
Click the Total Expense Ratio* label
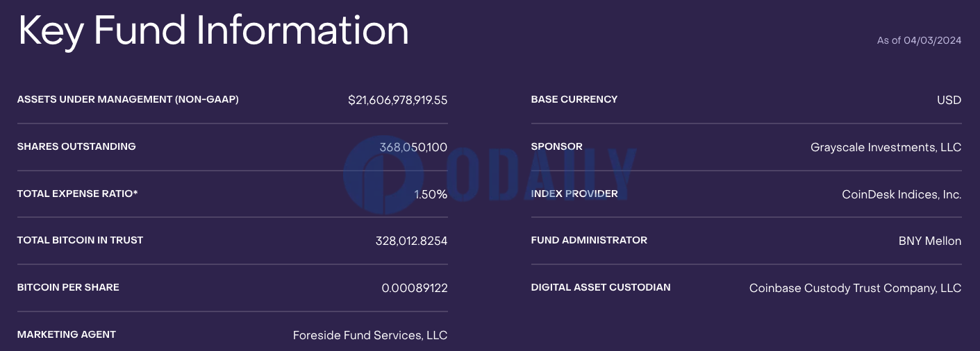pyautogui.click(x=78, y=194)
